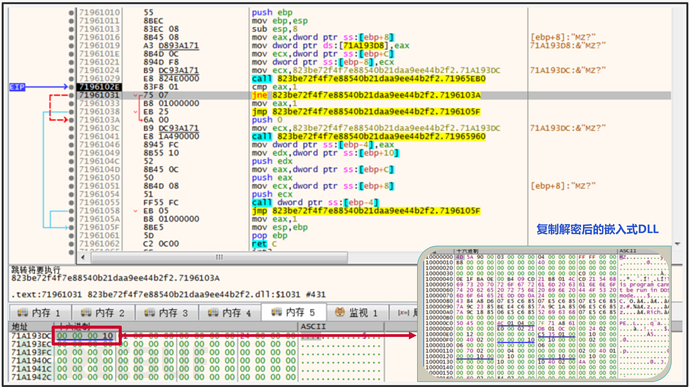
Task: Select the 'push edx' instruction
Action: (272, 161)
